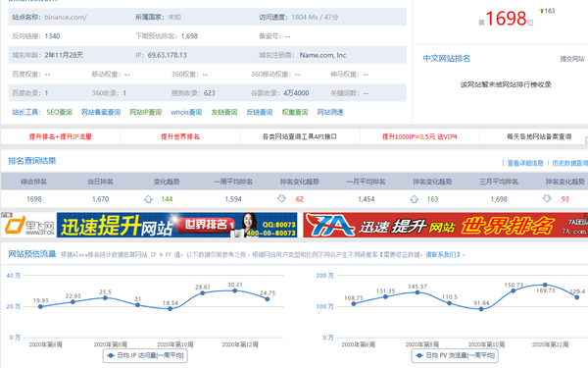Select the 提升排名+提升IP流量 tab
The image size is (588, 368).
pos(61,136)
